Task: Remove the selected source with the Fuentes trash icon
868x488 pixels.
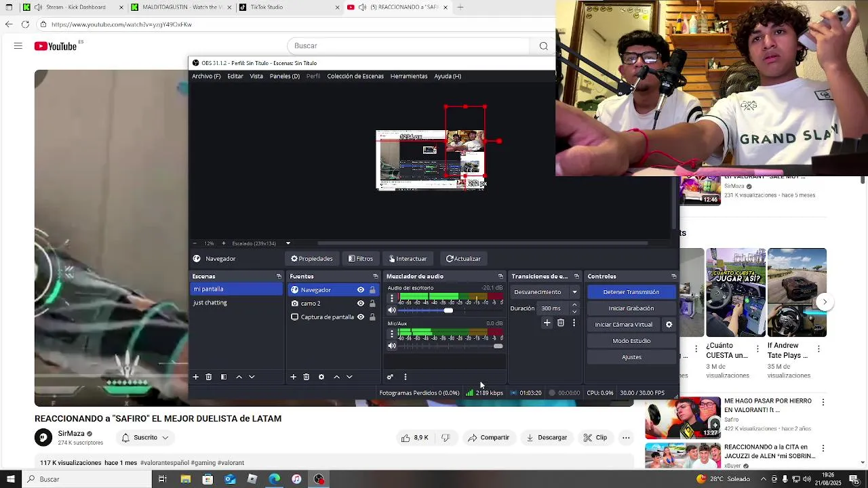Action: coord(307,377)
